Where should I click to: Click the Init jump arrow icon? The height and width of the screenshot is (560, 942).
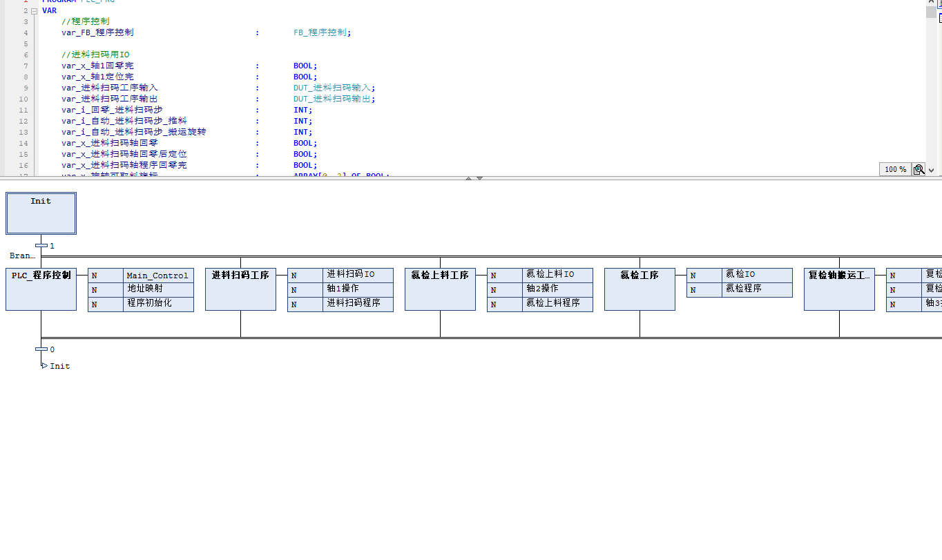44,366
